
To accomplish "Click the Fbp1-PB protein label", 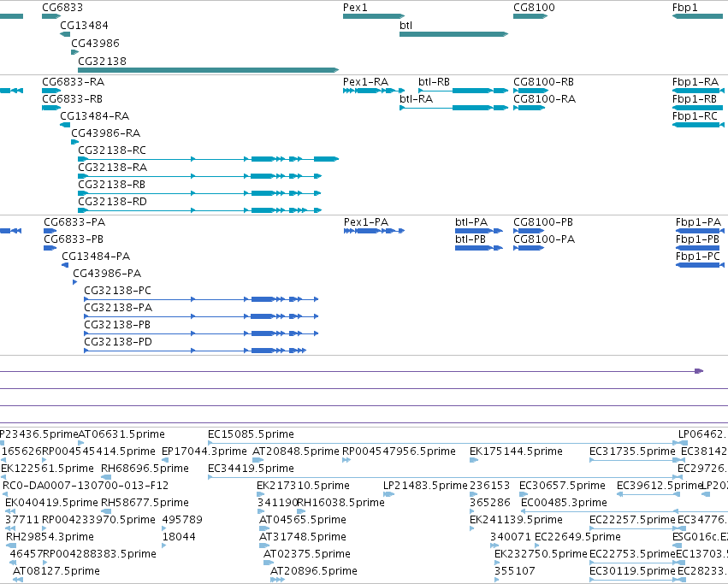I will point(698,239).
